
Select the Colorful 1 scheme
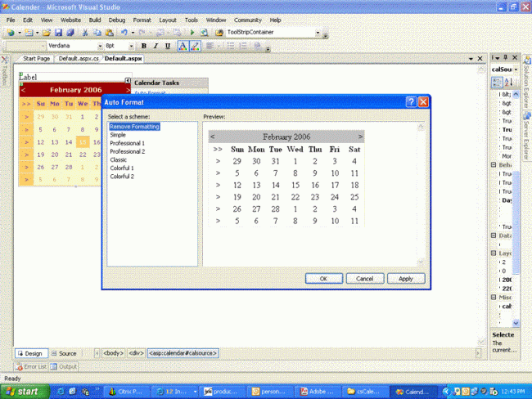[122, 168]
